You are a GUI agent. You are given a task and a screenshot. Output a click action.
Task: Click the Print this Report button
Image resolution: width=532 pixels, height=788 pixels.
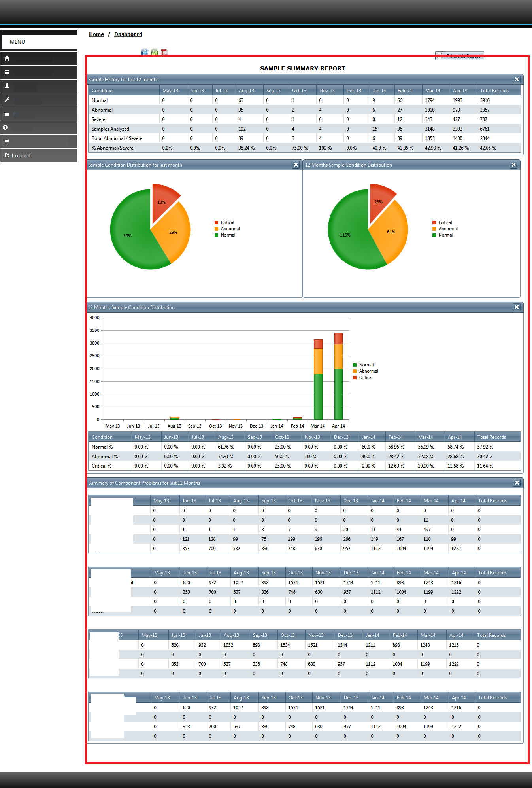pos(459,56)
